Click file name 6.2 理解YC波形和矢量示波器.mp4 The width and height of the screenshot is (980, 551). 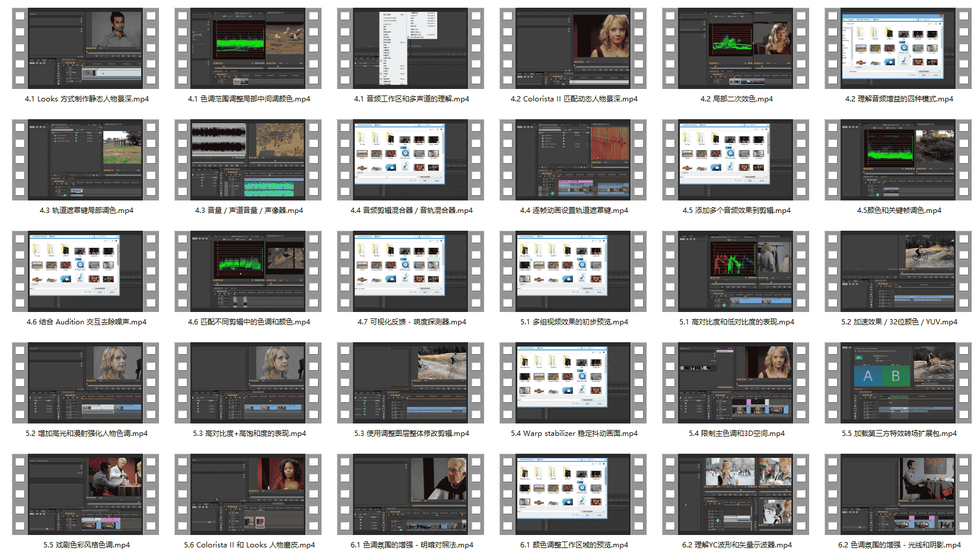(x=736, y=545)
